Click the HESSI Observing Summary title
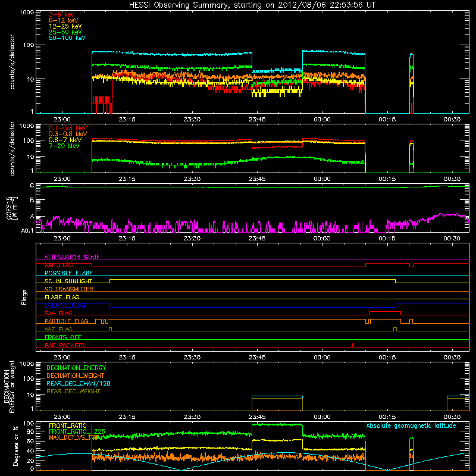The image size is (476, 476). (252, 5)
